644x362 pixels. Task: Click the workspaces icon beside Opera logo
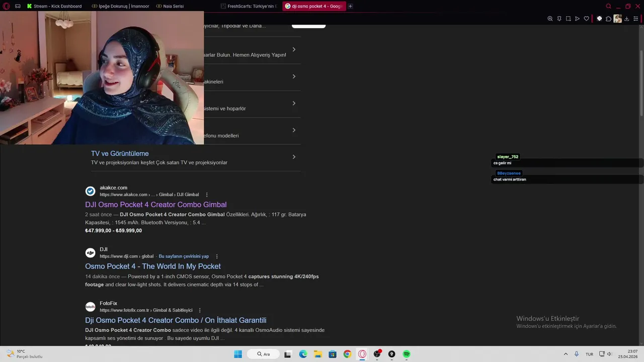pyautogui.click(x=18, y=6)
